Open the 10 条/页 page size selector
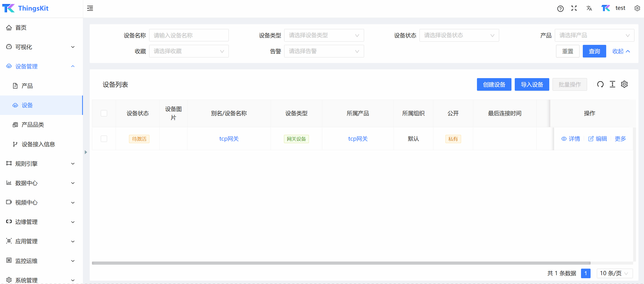The width and height of the screenshot is (644, 284). (614, 273)
